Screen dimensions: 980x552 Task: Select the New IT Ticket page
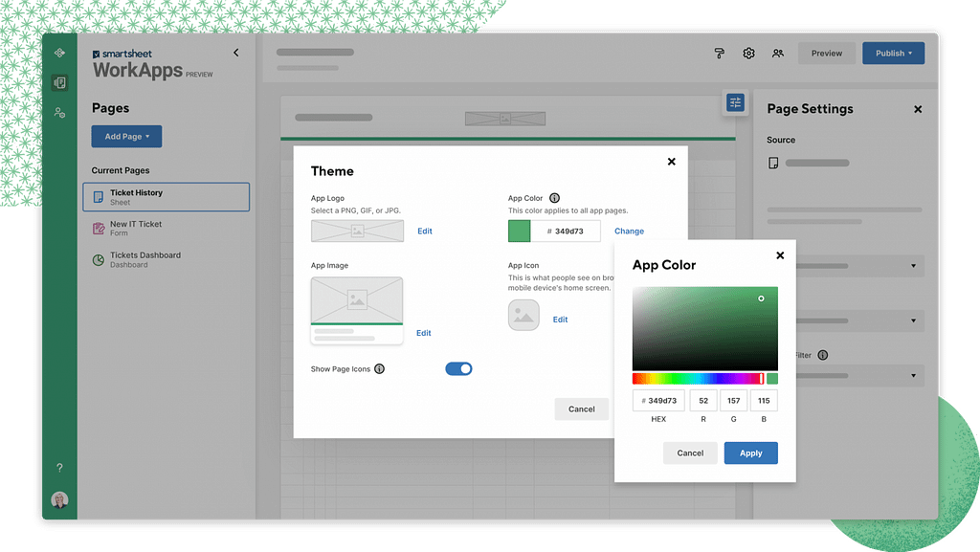tap(167, 229)
